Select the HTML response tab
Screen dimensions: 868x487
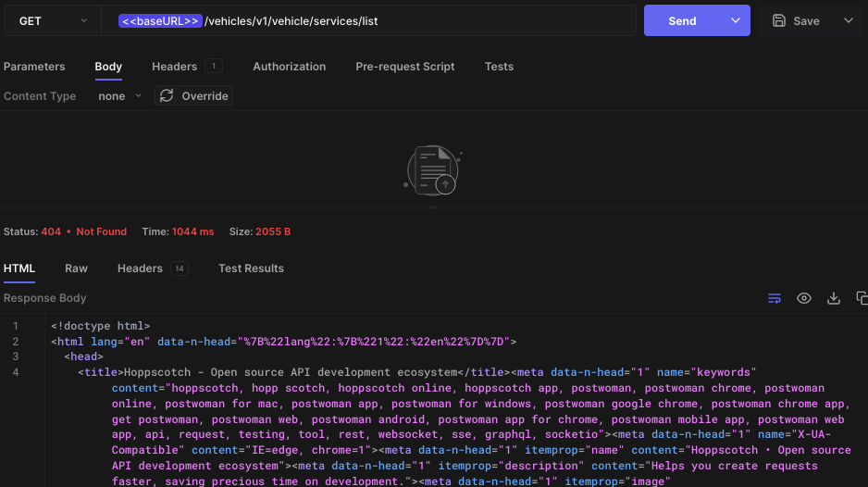click(19, 268)
